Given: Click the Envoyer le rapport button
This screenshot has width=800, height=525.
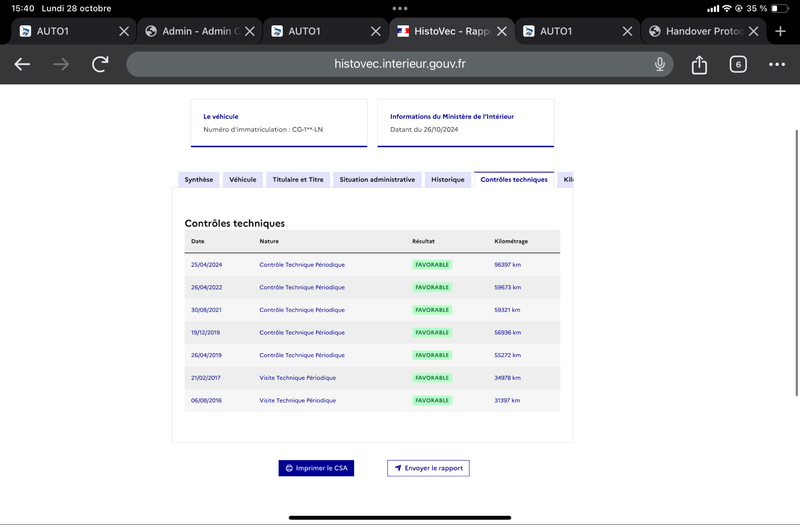Looking at the screenshot, I should 428,468.
